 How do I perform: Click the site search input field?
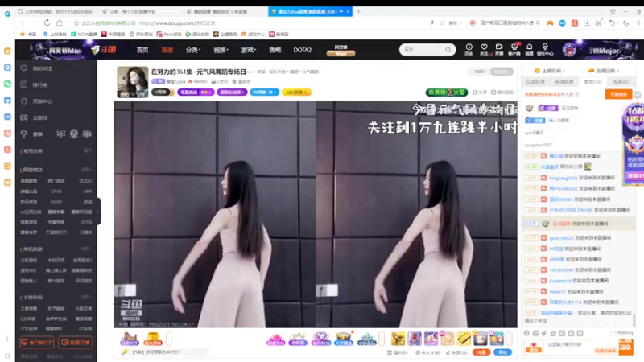(422, 50)
